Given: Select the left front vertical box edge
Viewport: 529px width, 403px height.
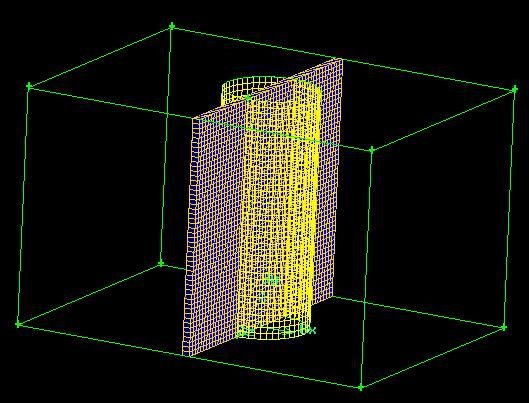Looking at the screenshot, I should coord(23,205).
